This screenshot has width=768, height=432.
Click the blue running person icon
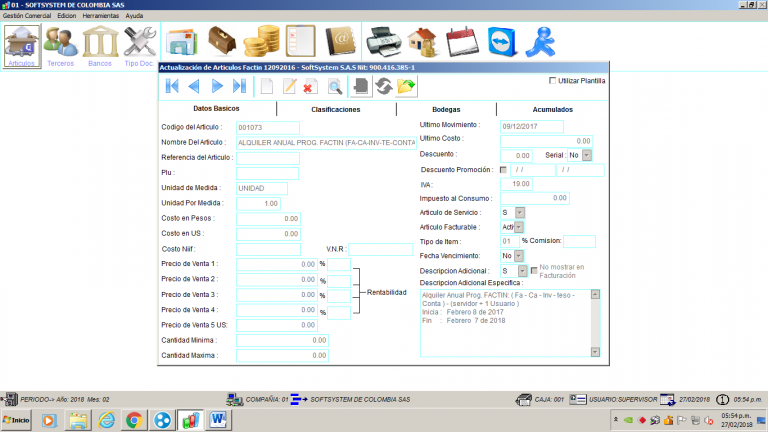point(541,42)
